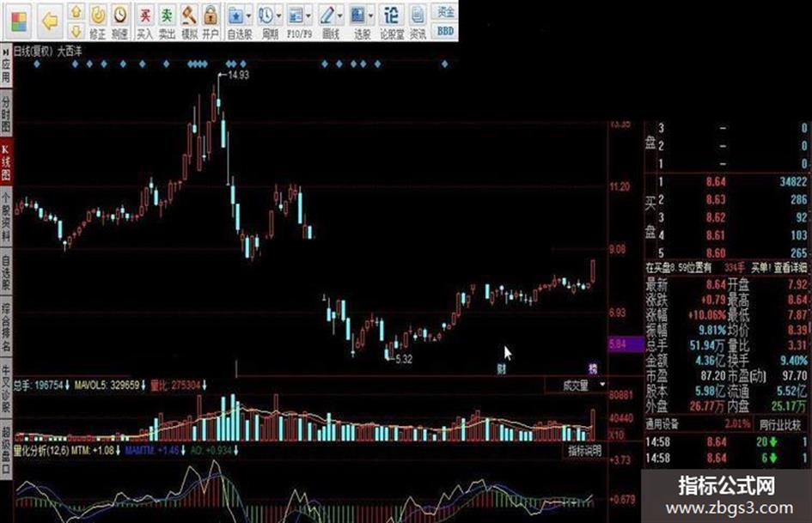Image resolution: width=812 pixels, height=523 pixels.
Task: Go back with the yellow arrow
Action: (50, 21)
